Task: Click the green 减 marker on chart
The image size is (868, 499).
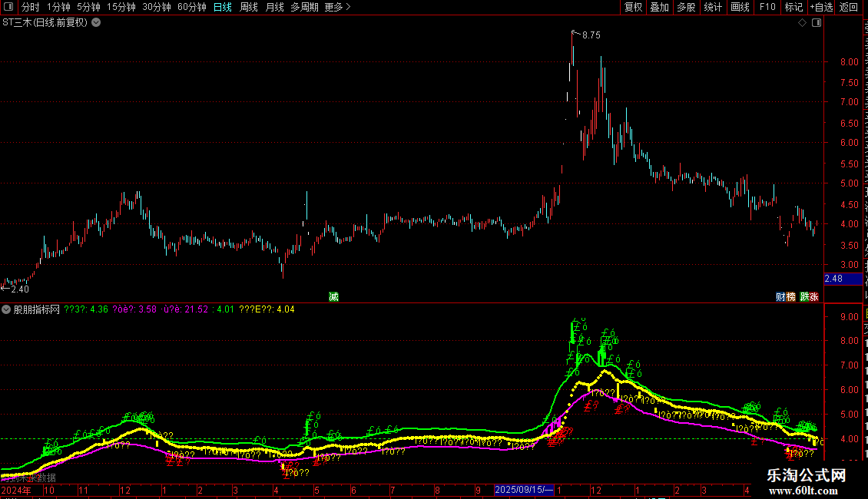Action: click(x=333, y=297)
